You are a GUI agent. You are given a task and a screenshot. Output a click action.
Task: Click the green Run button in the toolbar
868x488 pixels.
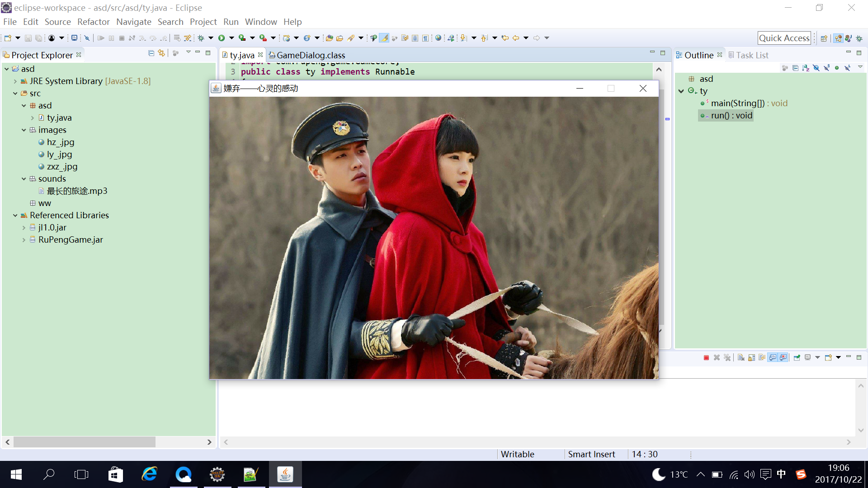click(222, 38)
